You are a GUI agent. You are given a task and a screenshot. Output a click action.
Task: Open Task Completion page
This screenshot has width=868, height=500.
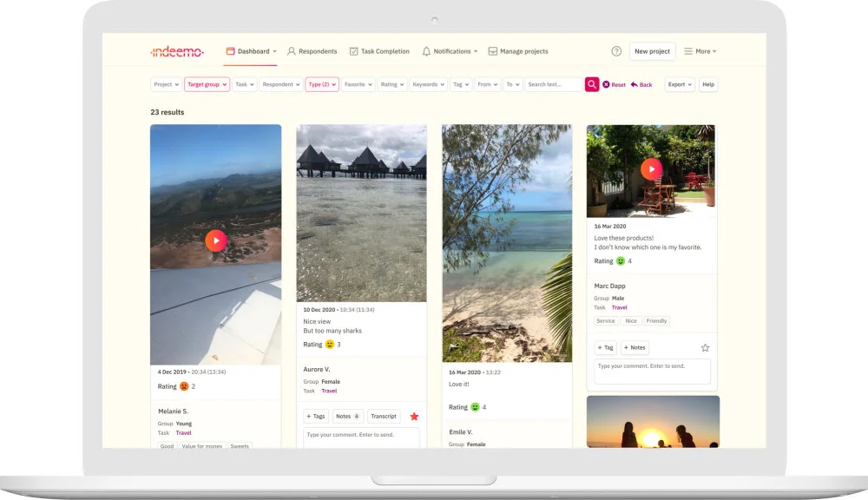[x=380, y=51]
